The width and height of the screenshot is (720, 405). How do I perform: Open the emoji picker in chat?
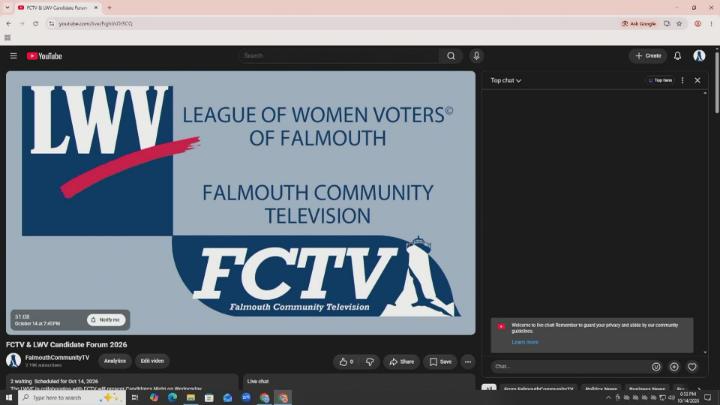pos(656,366)
